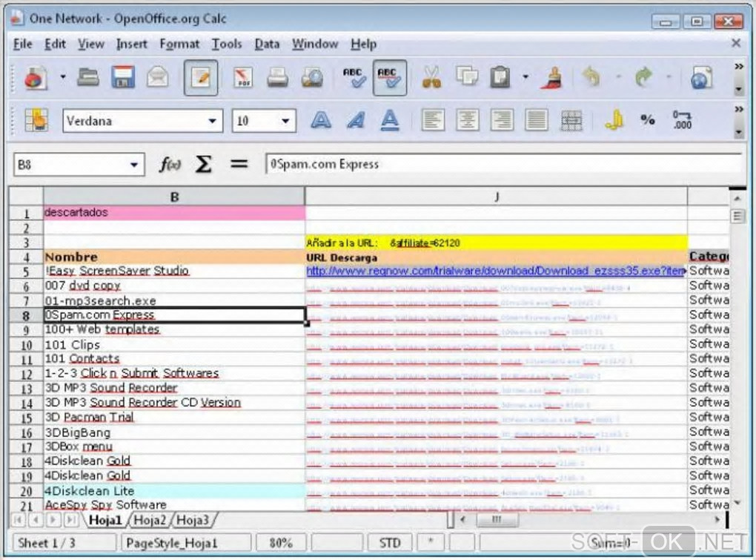Open Page Preview icon
Viewport: 756px width, 560px height.
313,77
